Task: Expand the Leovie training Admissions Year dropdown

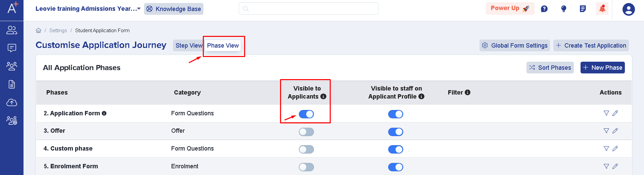Action: [88, 9]
